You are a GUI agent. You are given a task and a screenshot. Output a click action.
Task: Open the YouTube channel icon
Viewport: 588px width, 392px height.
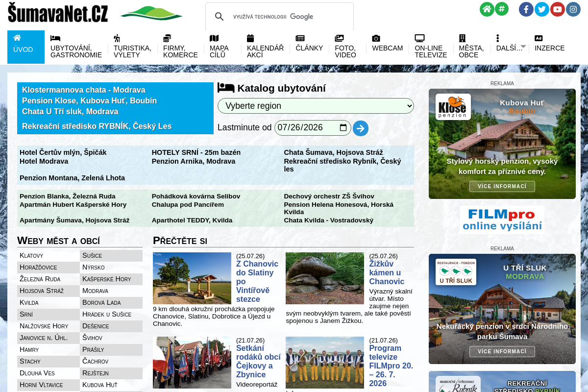click(558, 9)
